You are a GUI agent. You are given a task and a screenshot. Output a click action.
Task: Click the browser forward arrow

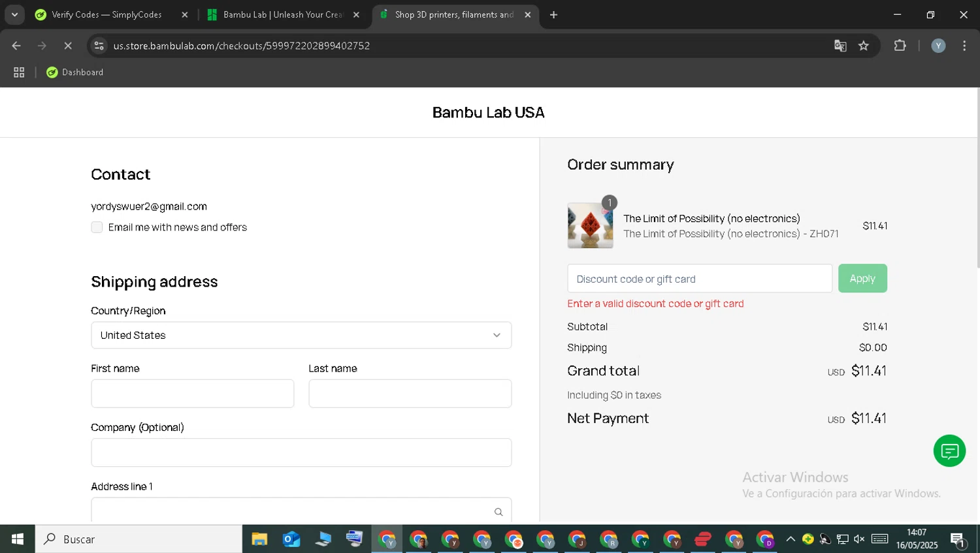pos(42,46)
